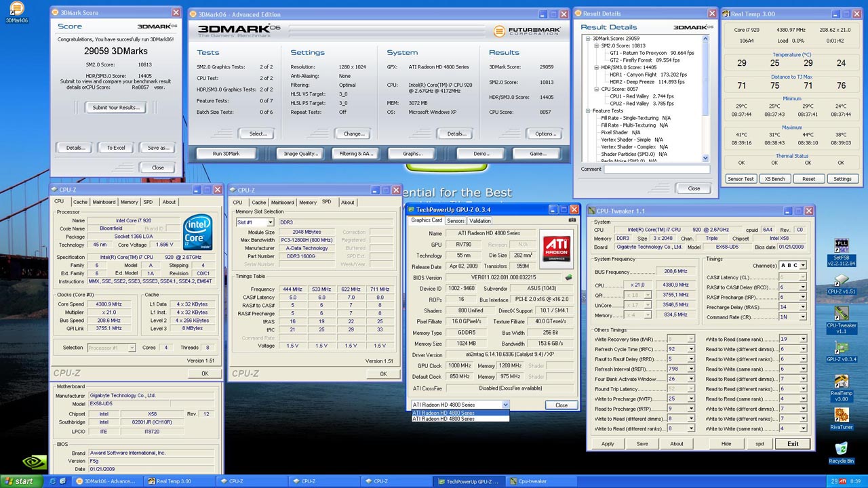Click Sensor Test button in Real Temp

[x=741, y=179]
